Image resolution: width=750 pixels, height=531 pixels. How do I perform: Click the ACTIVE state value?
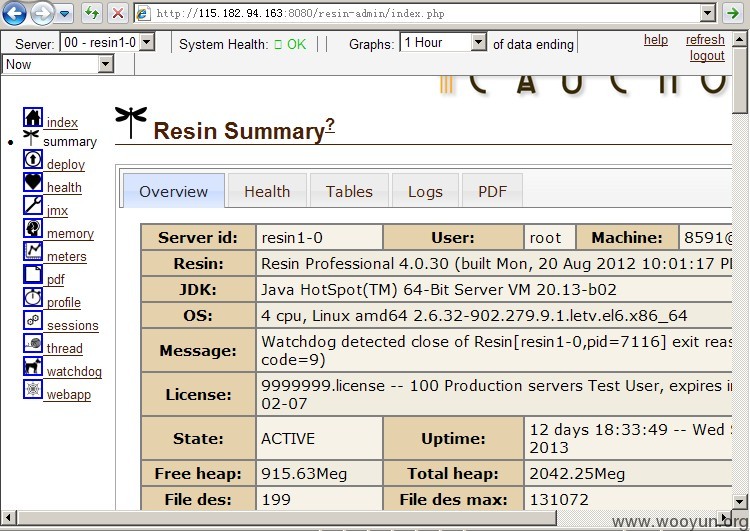288,438
